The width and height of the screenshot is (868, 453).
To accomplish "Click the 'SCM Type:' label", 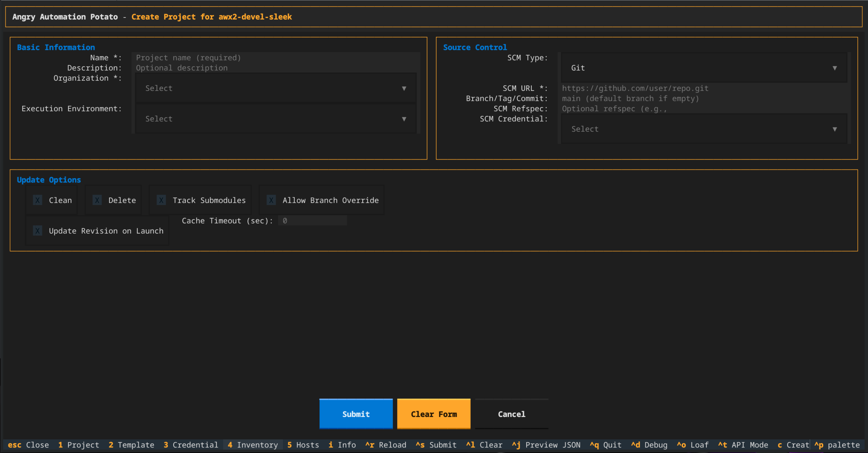I will [528, 58].
